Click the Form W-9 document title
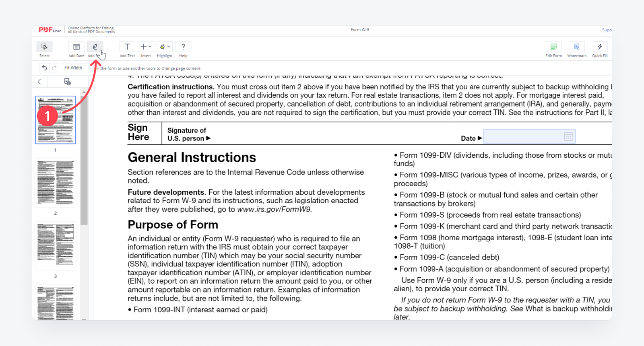 pyautogui.click(x=360, y=30)
